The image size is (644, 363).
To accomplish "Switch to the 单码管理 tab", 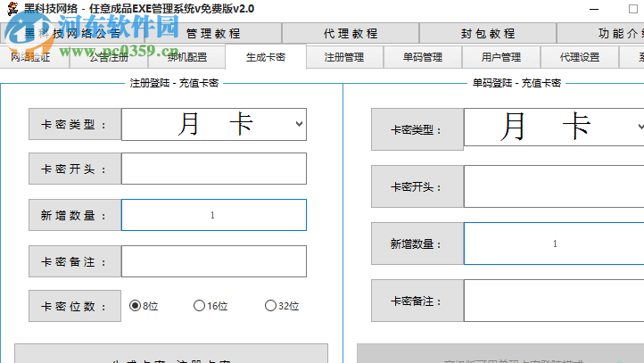I will pyautogui.click(x=423, y=57).
